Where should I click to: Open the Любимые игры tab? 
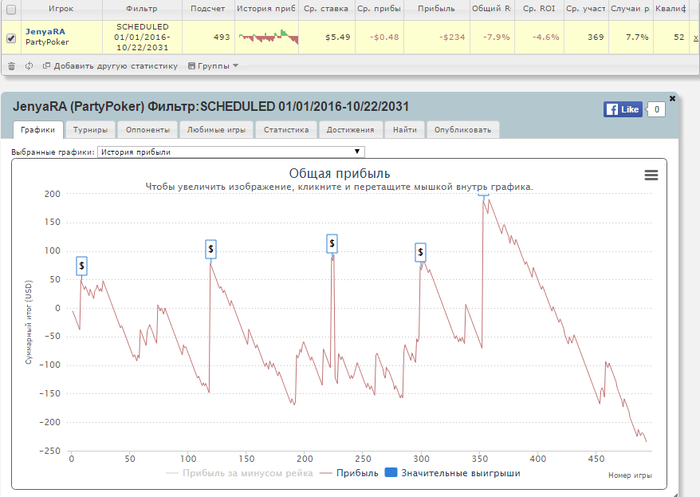[x=216, y=130]
